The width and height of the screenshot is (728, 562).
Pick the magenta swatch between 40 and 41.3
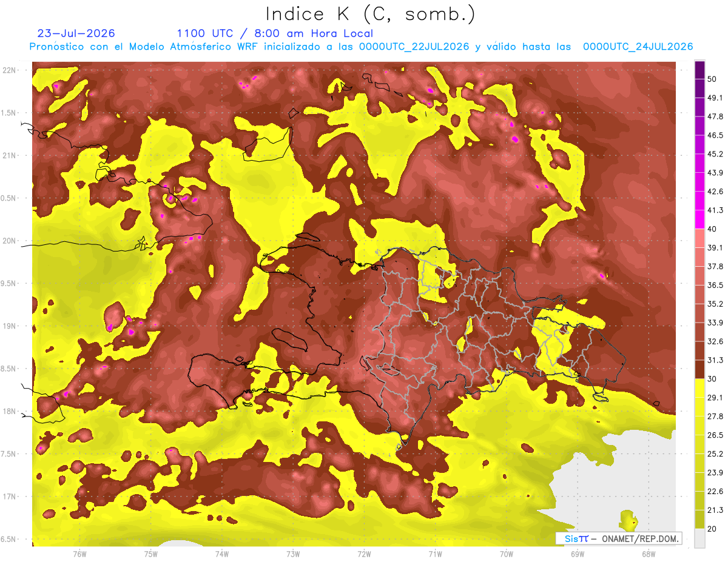tap(699, 219)
